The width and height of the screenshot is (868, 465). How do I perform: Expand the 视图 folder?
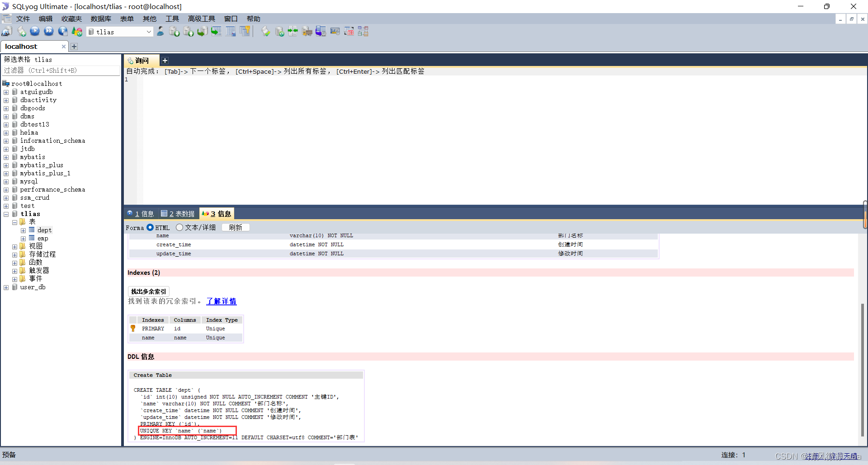[x=14, y=247]
